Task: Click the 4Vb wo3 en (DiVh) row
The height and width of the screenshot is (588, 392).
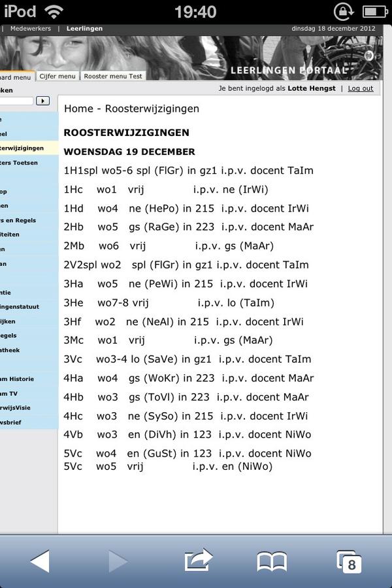Action: pos(188,434)
